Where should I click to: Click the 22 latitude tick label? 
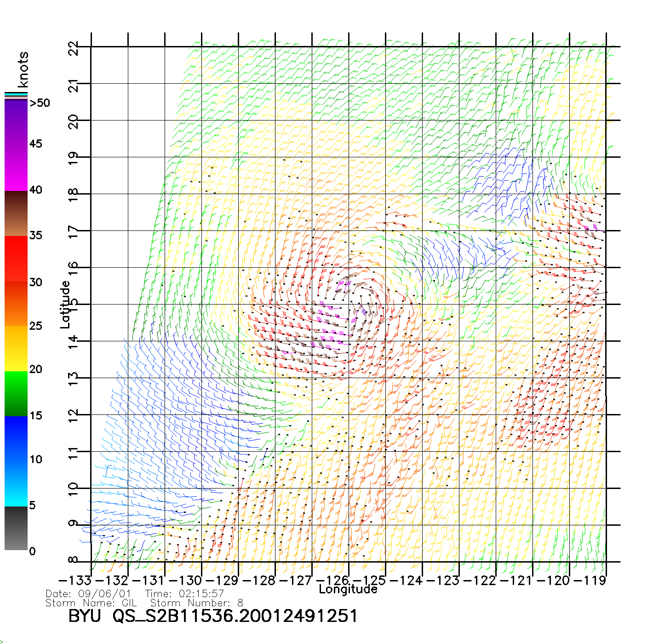(74, 48)
